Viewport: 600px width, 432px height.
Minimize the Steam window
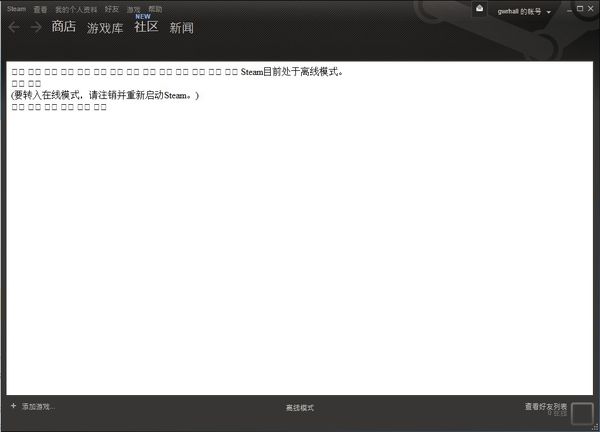[x=569, y=10]
